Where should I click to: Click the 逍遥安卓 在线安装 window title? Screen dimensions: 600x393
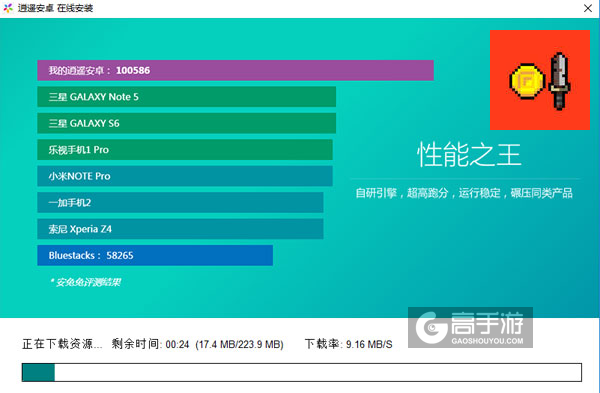tap(55, 8)
